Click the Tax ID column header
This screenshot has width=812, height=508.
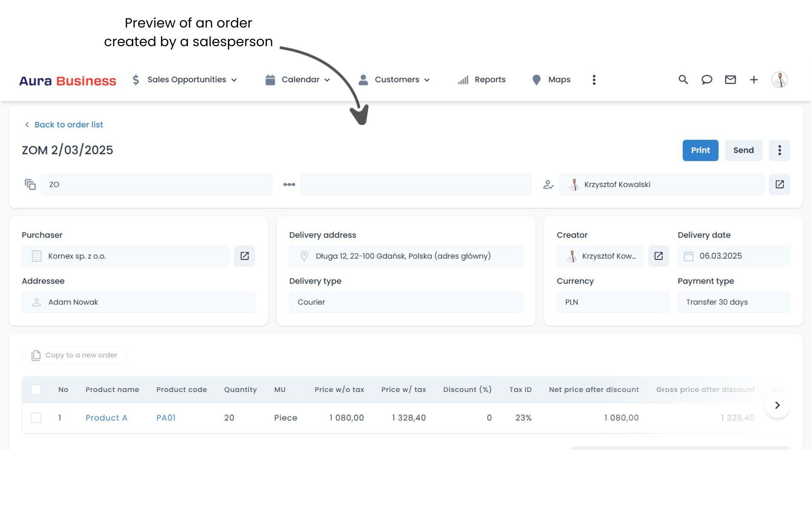[x=520, y=389]
